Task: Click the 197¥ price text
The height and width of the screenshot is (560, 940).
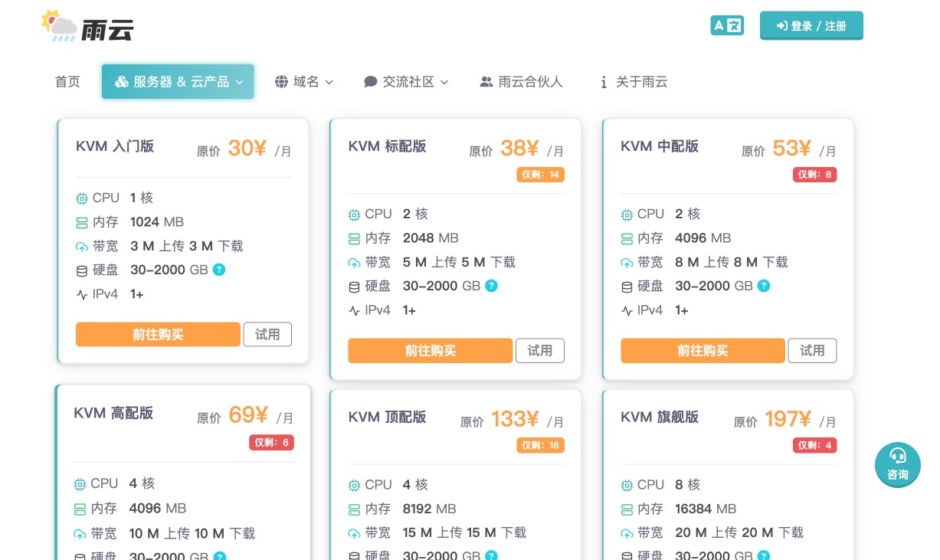Action: click(788, 419)
